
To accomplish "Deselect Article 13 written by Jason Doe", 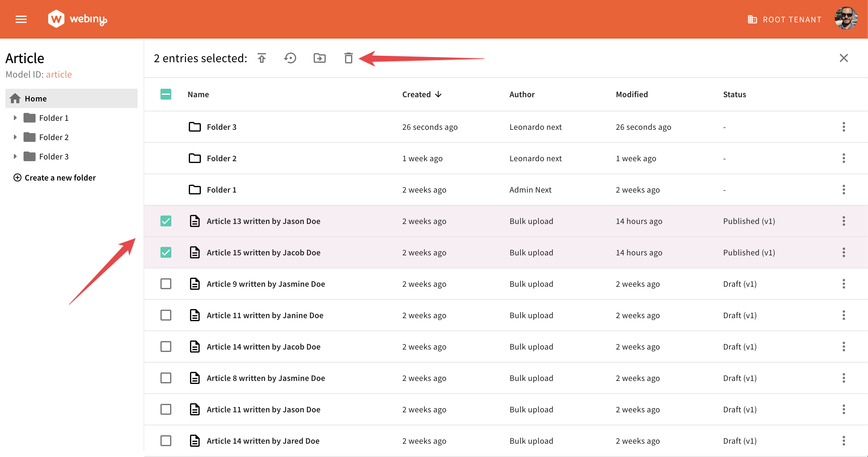I will (x=166, y=221).
